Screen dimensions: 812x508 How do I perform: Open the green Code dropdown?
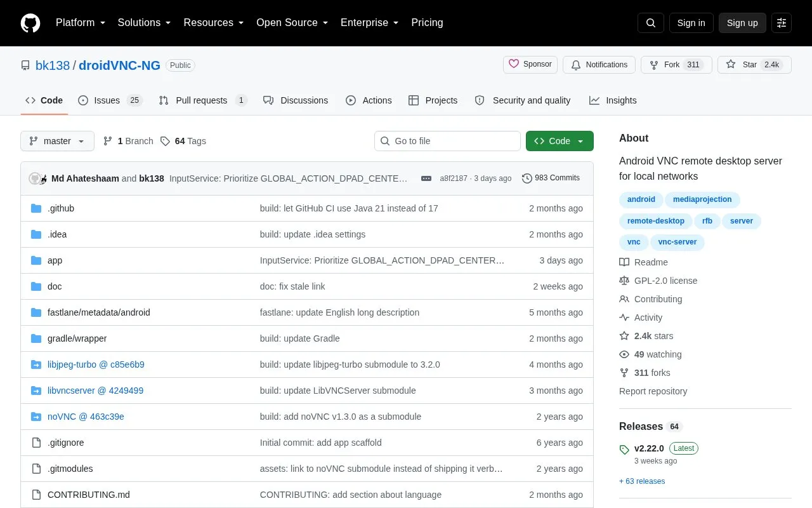[560, 141]
